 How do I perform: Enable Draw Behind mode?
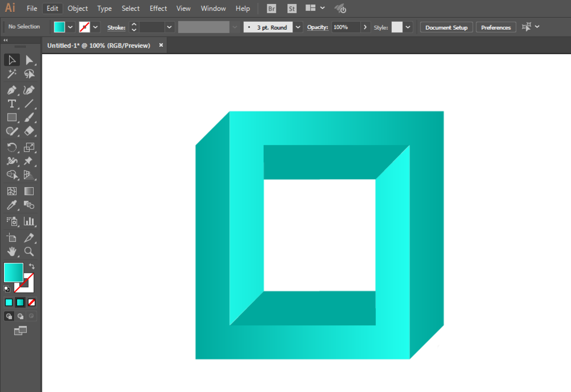coord(20,316)
